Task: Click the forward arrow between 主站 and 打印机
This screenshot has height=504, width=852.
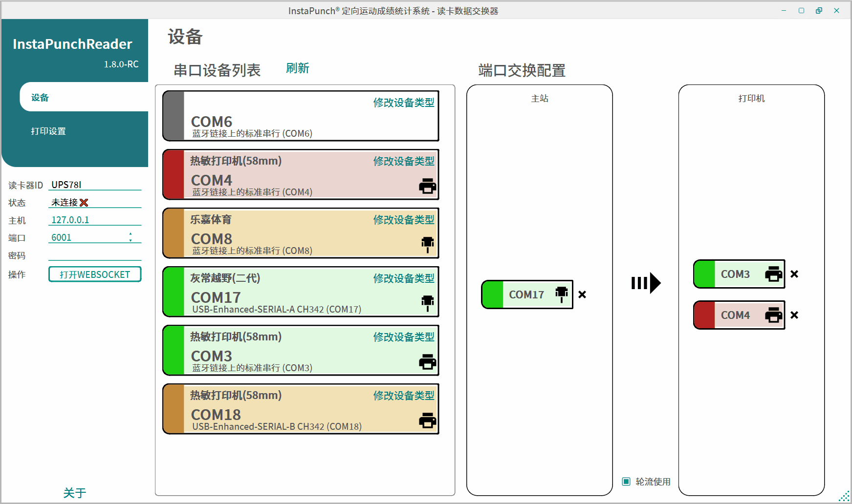Action: click(646, 283)
